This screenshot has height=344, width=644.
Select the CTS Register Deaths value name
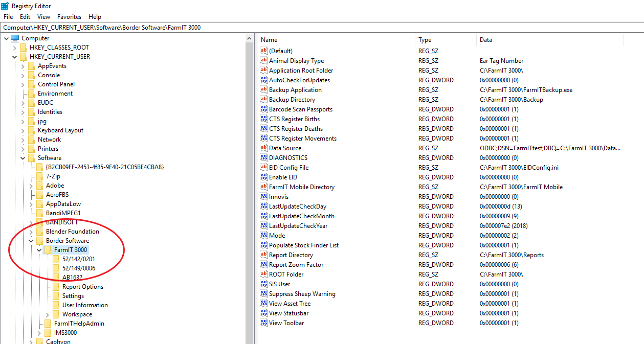point(296,129)
